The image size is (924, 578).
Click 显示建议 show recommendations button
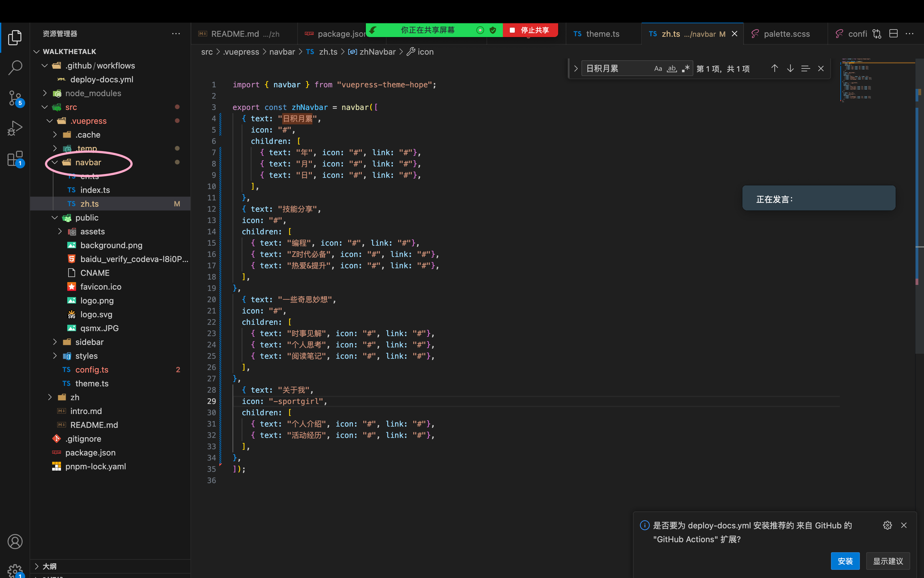[x=888, y=561]
